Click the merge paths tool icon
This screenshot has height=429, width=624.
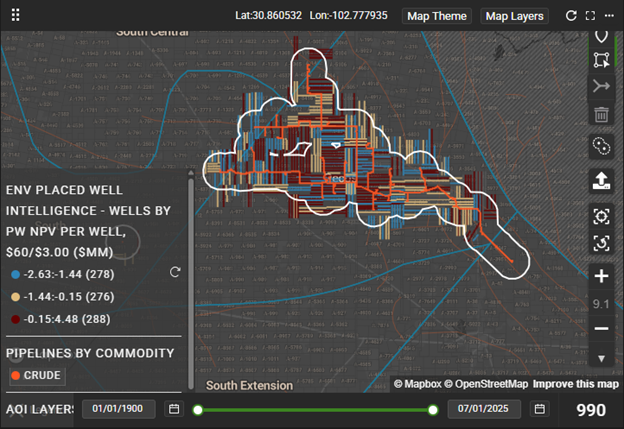pos(602,87)
